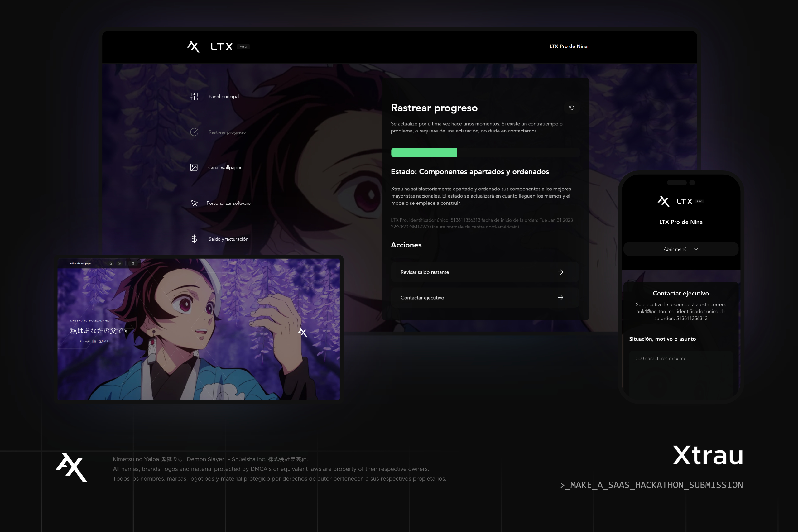Click the Xtrau logo in desktop header
This screenshot has height=532, width=798.
point(193,46)
